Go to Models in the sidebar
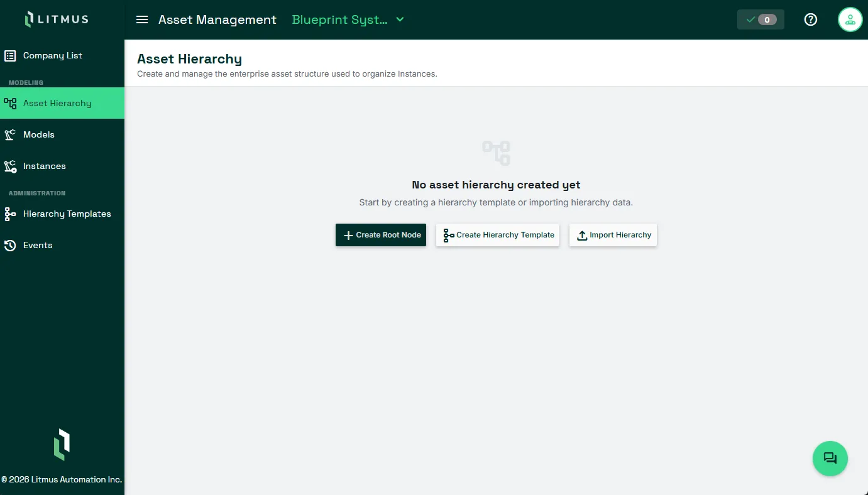Image resolution: width=868 pixels, height=495 pixels. pyautogui.click(x=62, y=134)
